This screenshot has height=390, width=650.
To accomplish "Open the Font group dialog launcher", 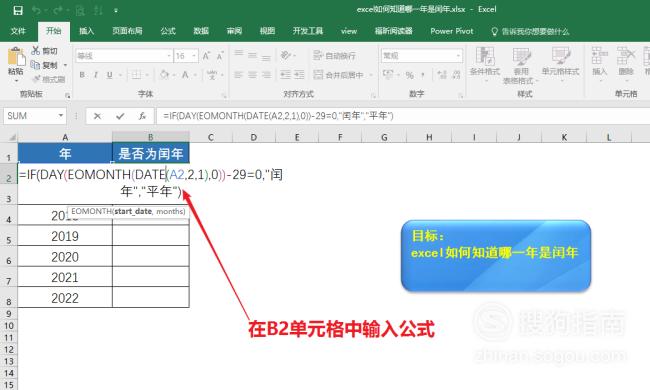I will coord(224,96).
